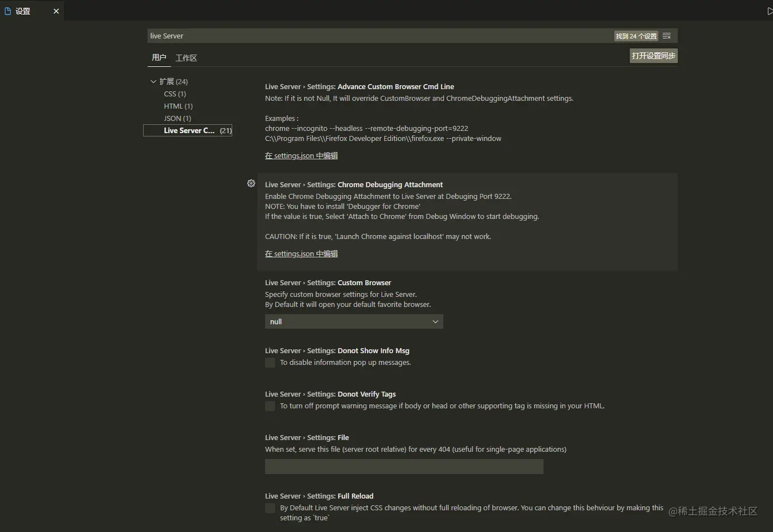Click the chrome --incognito --headless example line
Image resolution: width=773 pixels, height=532 pixels.
tap(366, 128)
